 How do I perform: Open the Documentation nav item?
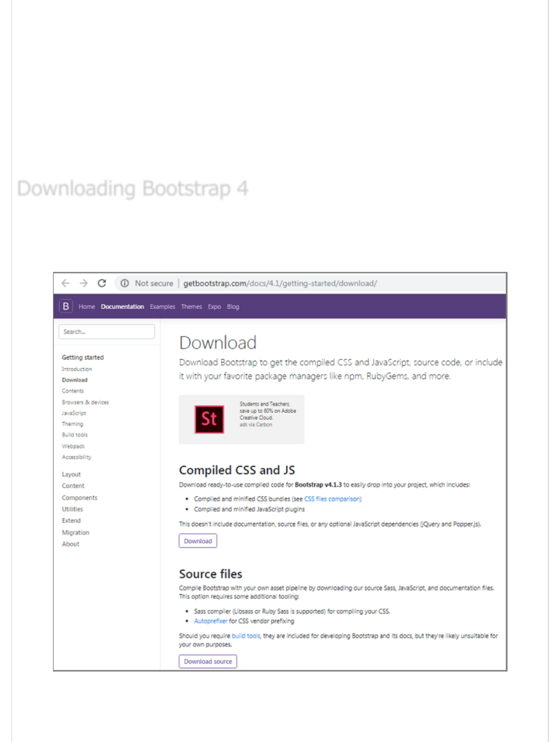pyautogui.click(x=123, y=307)
